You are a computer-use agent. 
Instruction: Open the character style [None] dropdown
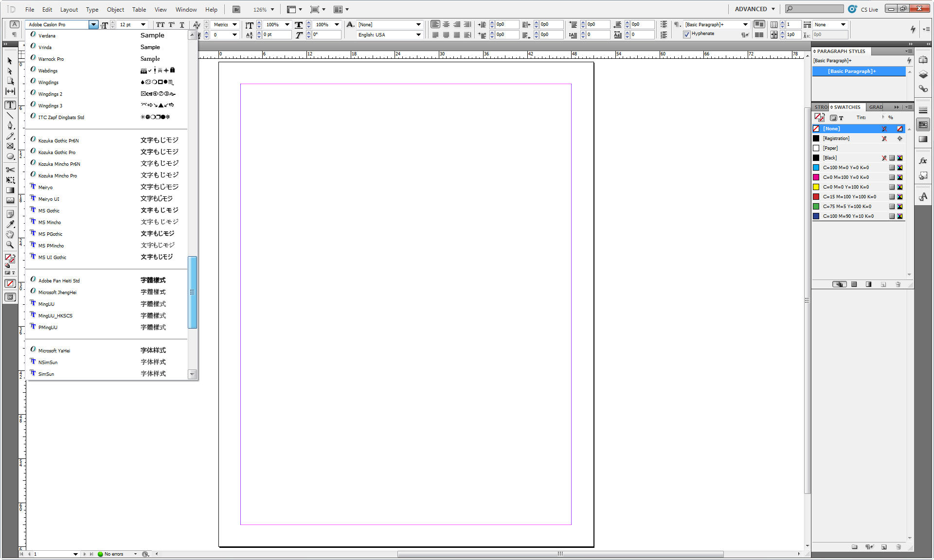(418, 24)
